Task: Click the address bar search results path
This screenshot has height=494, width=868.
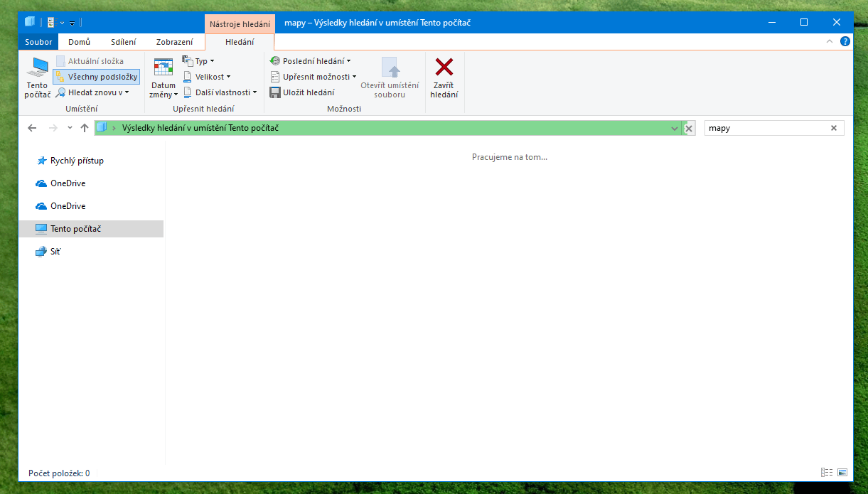Action: [200, 128]
